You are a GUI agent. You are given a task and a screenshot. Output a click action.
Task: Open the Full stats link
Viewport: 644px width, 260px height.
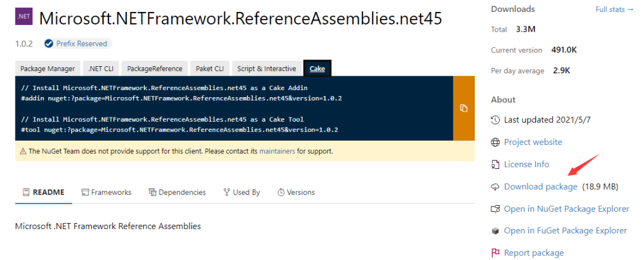(x=614, y=9)
